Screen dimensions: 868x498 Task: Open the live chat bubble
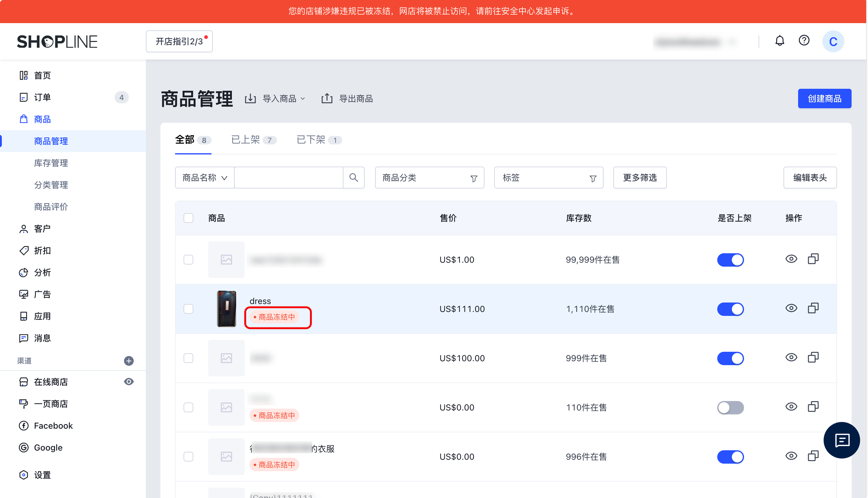[841, 440]
